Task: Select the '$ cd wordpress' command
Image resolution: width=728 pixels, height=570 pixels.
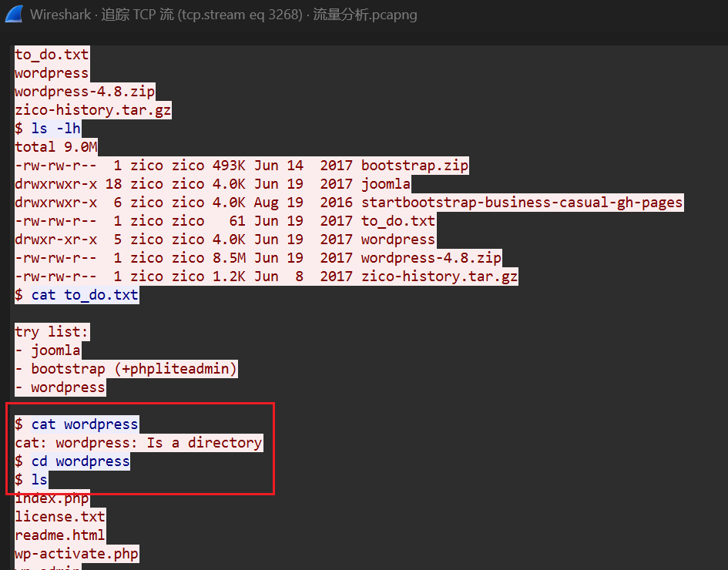Action: click(x=72, y=461)
